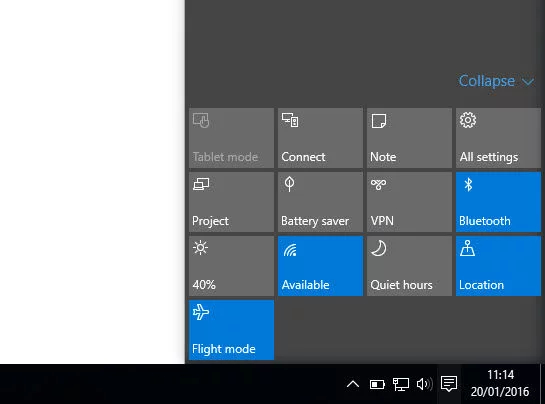Viewport: 545px width, 404px height.
Task: Collapse the quick actions panel
Action: [x=496, y=81]
